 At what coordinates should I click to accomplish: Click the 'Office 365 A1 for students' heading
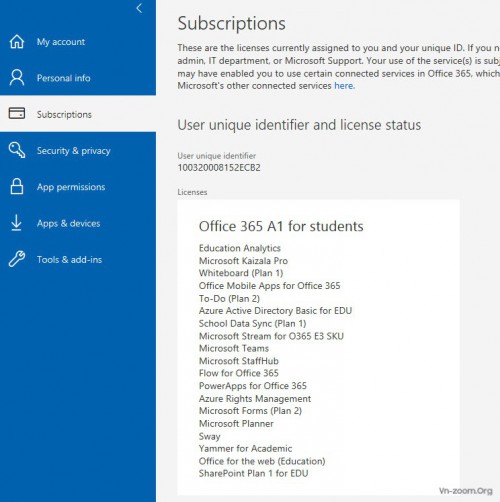pyautogui.click(x=281, y=226)
